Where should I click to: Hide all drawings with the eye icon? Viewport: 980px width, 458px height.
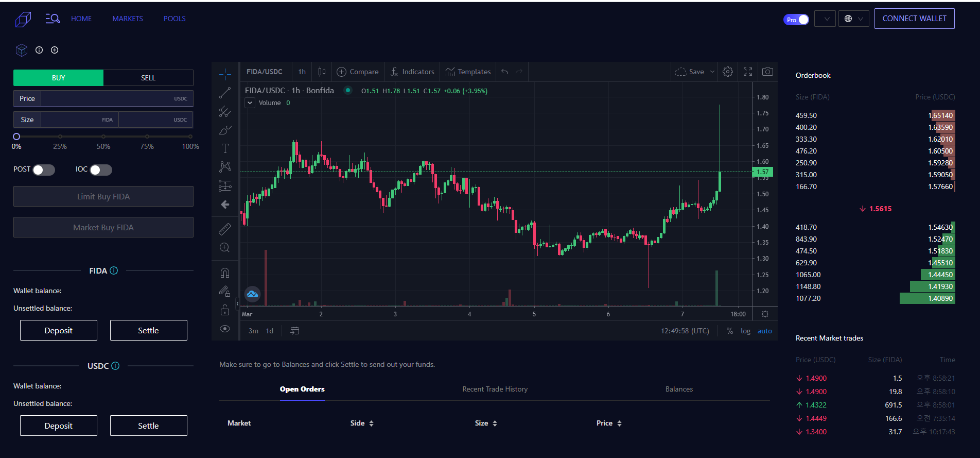[x=225, y=329]
